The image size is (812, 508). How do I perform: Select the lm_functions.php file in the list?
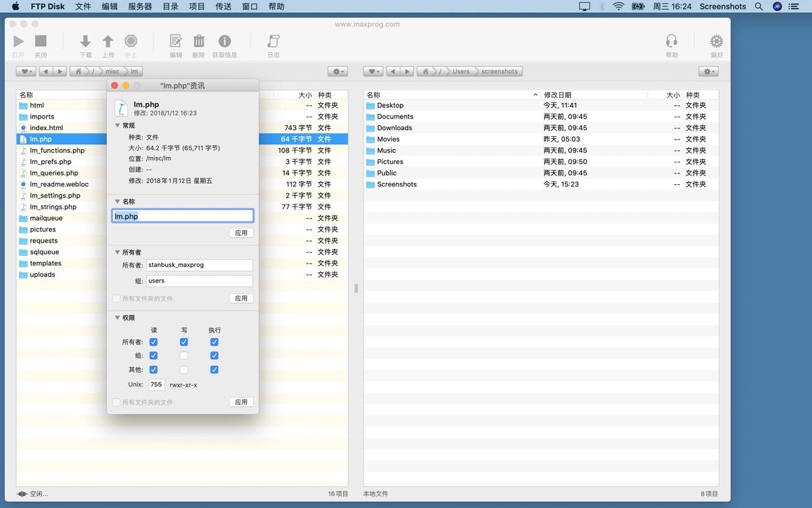coord(58,150)
